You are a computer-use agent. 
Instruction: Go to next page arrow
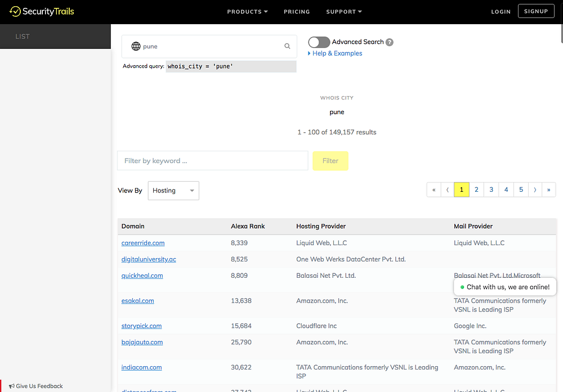[535, 190]
